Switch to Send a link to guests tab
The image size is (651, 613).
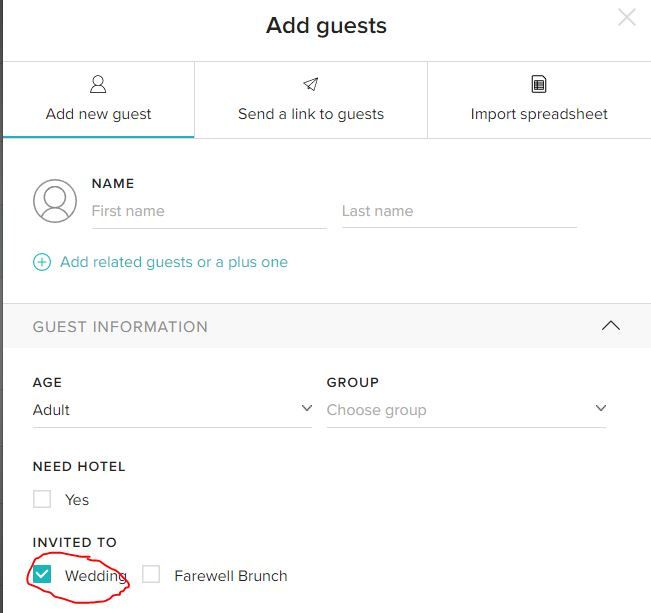311,114
